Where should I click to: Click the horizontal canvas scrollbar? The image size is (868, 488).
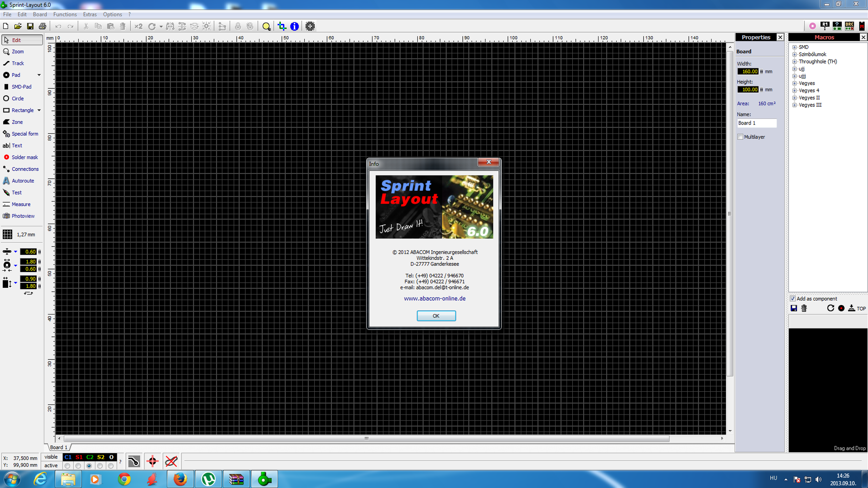pos(366,438)
